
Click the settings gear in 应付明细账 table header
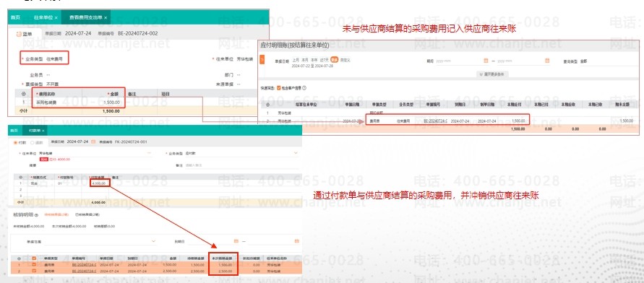point(267,105)
